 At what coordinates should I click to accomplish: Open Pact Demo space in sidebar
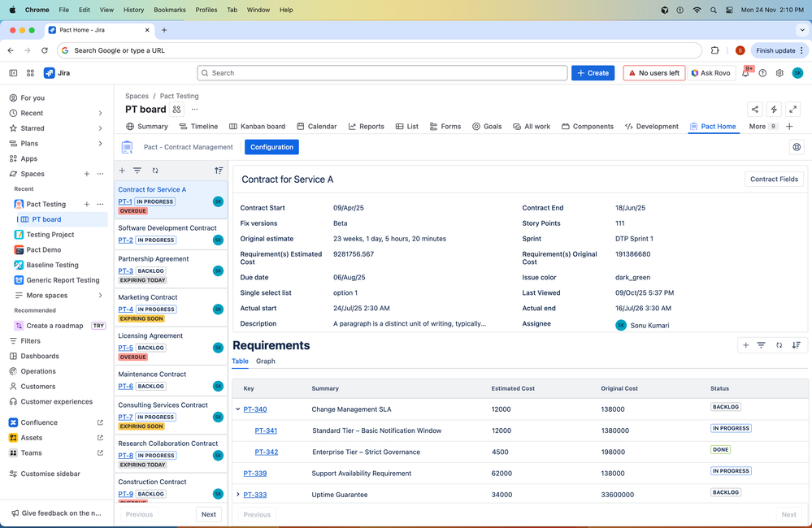[44, 249]
